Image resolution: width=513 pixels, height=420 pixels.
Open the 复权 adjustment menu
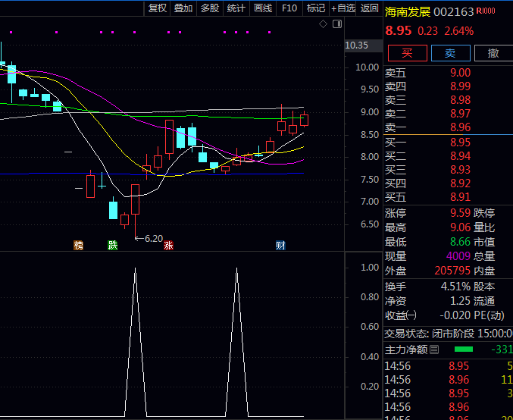coord(157,8)
